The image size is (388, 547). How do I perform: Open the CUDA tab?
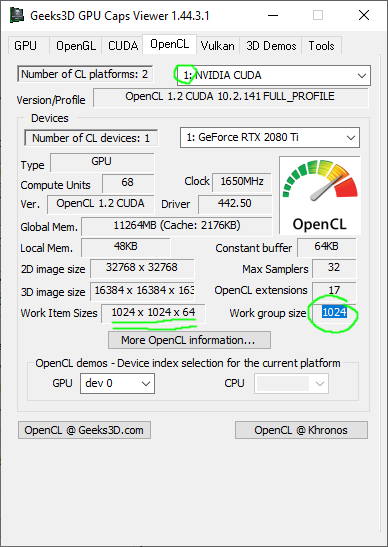tap(122, 46)
